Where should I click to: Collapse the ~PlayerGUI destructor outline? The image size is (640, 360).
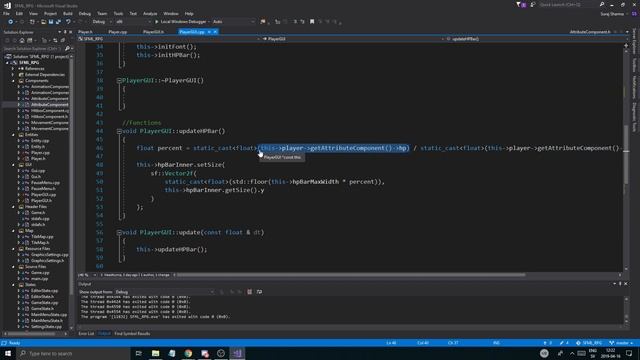119,81
